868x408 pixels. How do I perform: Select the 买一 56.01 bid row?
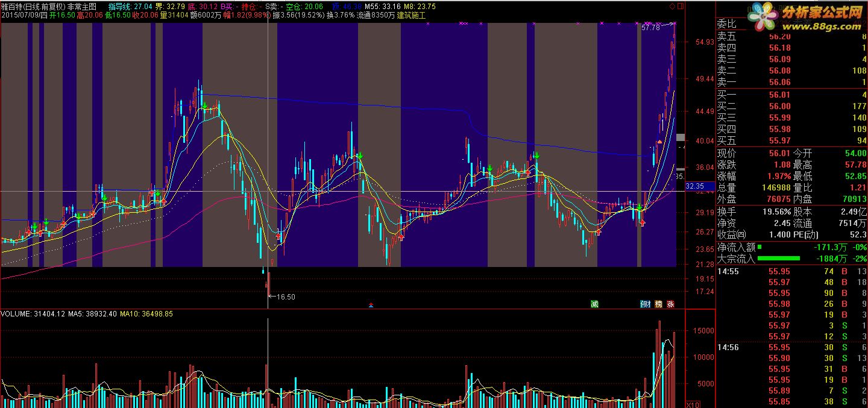[x=791, y=95]
